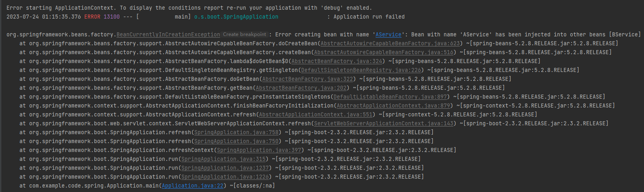Open SpringApplication.java:397 refreshContext link
This screenshot has height=192, width=644.
click(x=259, y=150)
